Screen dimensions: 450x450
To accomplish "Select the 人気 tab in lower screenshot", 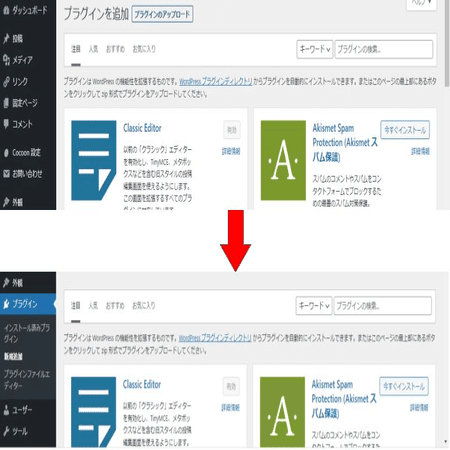I will pos(93,305).
